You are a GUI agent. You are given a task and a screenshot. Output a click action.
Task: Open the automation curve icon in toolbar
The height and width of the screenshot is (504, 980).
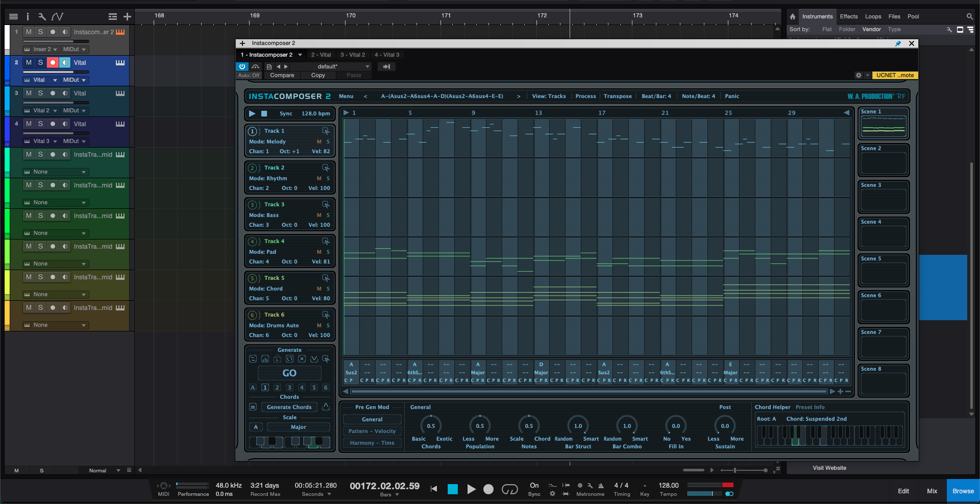point(57,17)
